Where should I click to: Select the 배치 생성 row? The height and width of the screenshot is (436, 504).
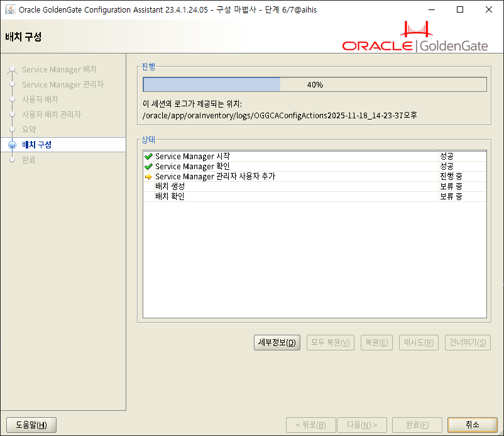315,187
